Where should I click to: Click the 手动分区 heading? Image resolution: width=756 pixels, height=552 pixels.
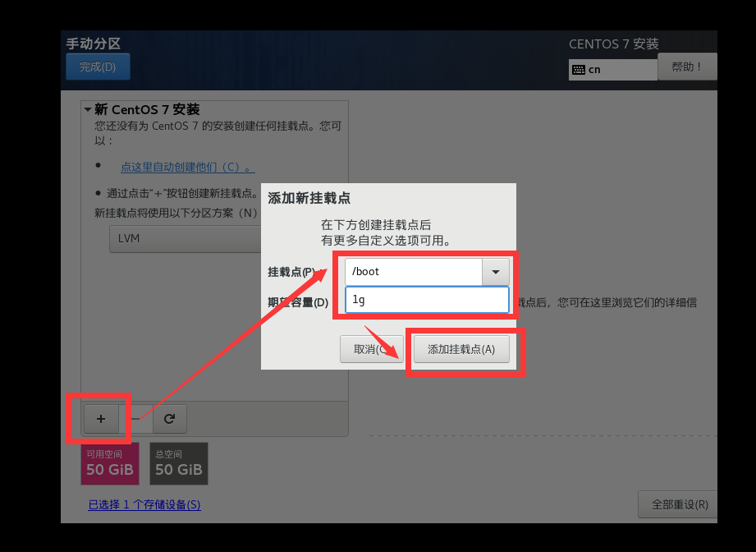pyautogui.click(x=94, y=44)
